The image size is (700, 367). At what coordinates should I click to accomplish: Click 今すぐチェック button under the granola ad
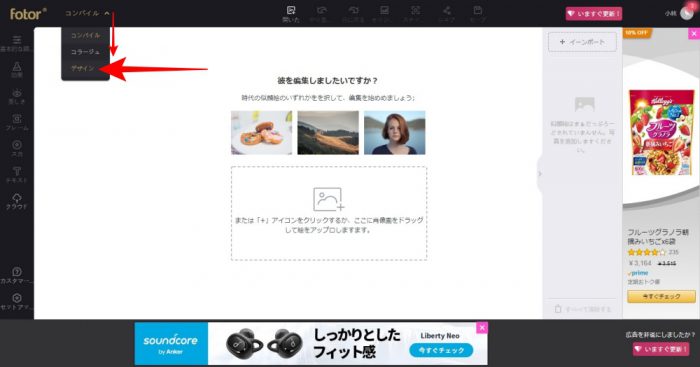[661, 296]
